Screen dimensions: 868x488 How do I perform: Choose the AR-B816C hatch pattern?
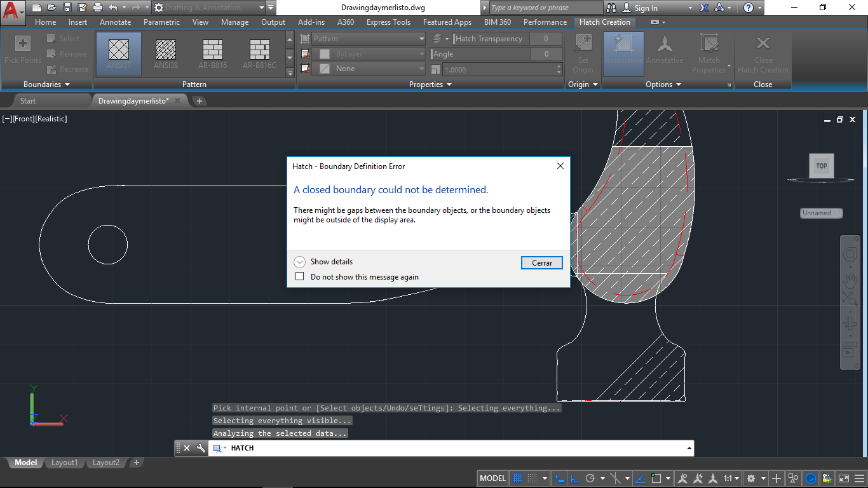click(x=259, y=53)
